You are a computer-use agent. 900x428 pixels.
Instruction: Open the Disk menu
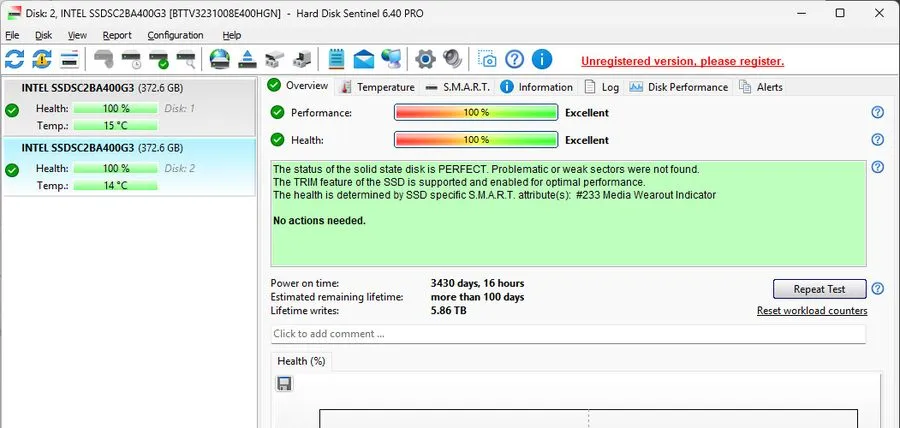coord(44,36)
